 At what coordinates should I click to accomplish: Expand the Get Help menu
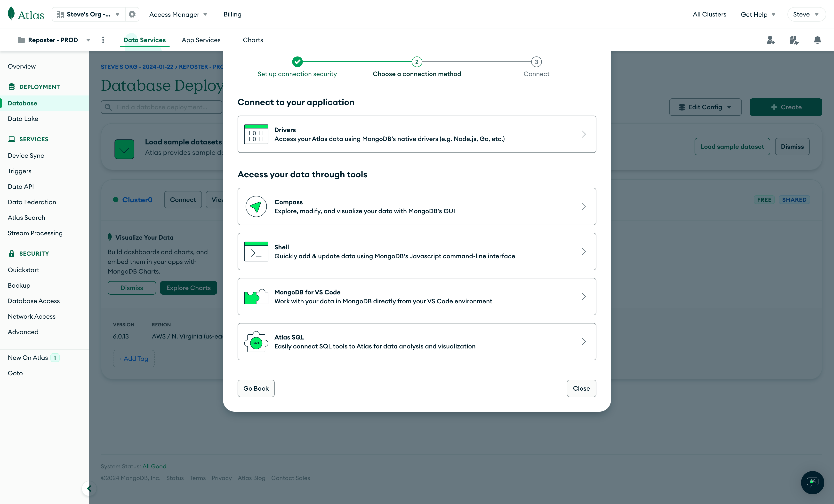pyautogui.click(x=758, y=15)
